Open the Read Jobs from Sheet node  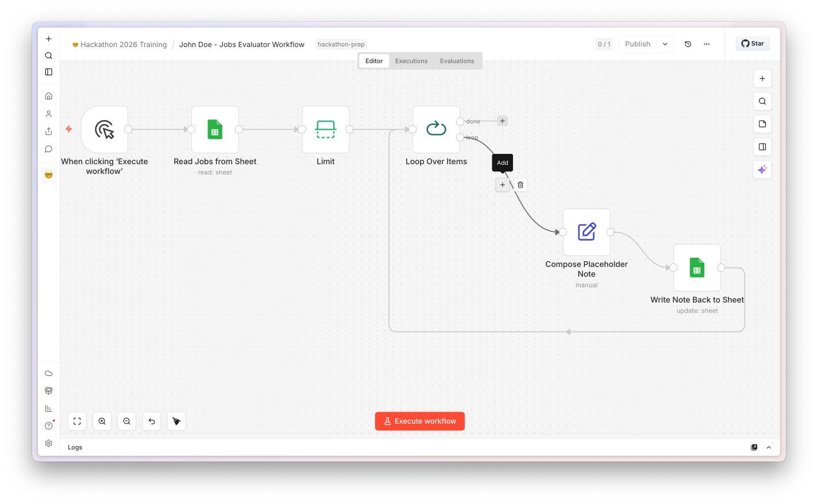click(x=215, y=129)
